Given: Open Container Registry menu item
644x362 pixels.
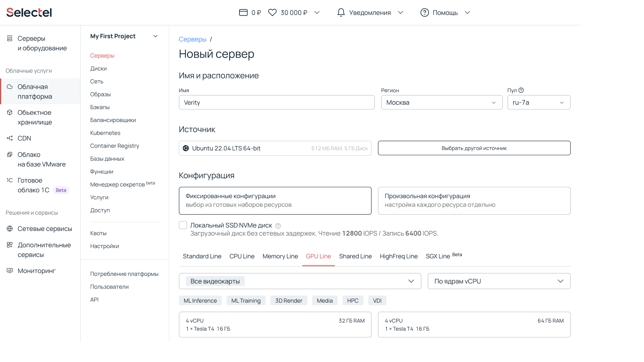Looking at the screenshot, I should [x=114, y=146].
